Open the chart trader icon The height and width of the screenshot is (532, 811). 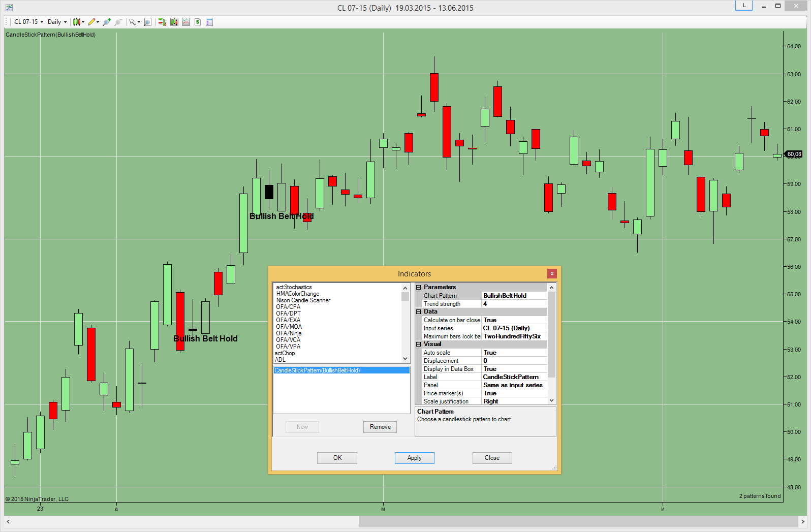click(162, 22)
